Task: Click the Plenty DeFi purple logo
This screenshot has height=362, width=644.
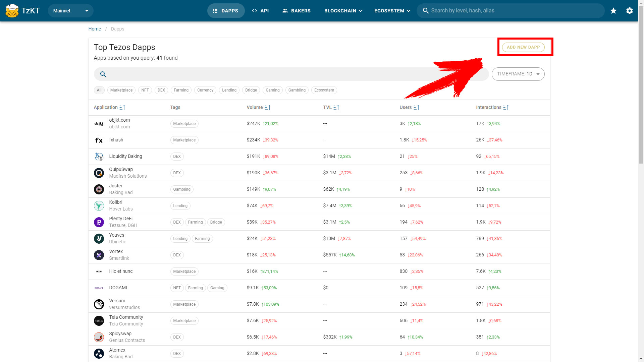Action: [x=99, y=222]
